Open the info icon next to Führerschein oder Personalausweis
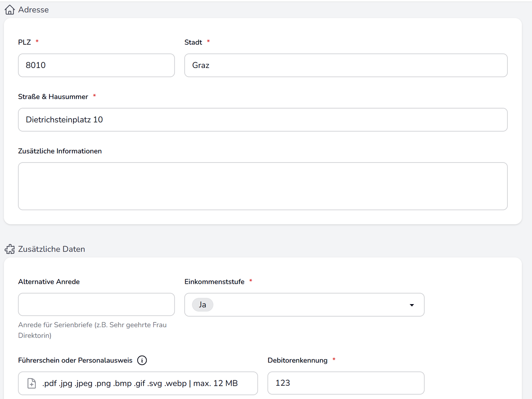532x399 pixels. pyautogui.click(x=142, y=360)
